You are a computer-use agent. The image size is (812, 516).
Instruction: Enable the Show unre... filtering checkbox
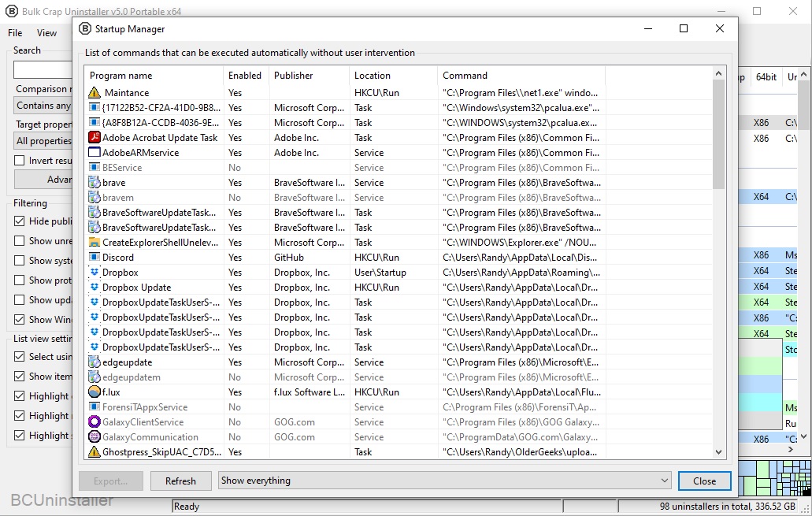click(19, 241)
